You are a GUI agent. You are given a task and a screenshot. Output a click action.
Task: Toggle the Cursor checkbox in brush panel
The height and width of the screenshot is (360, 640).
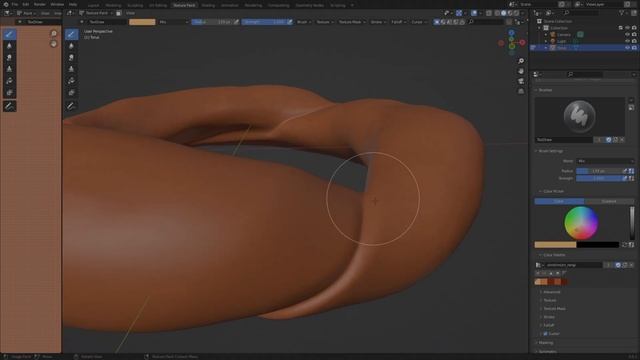pyautogui.click(x=545, y=333)
